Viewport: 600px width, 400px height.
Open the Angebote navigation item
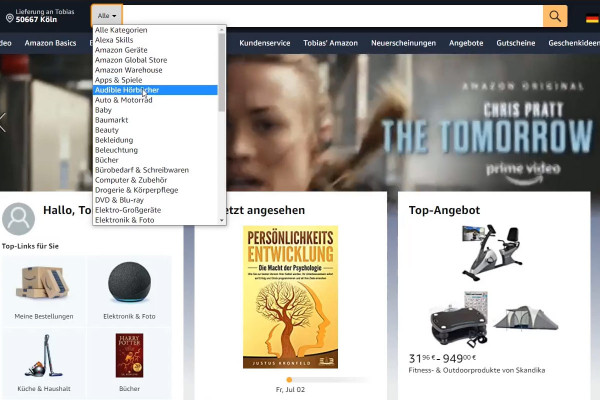(x=466, y=43)
